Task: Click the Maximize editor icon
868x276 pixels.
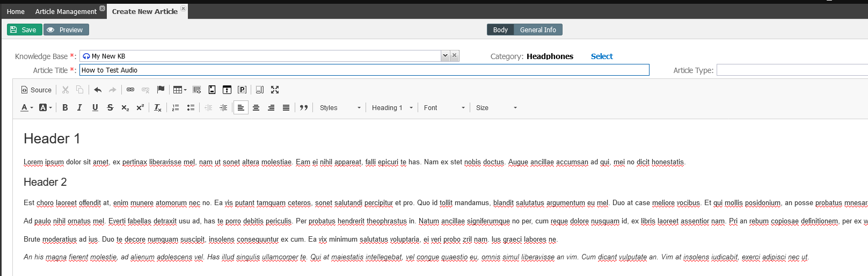Action: (275, 90)
